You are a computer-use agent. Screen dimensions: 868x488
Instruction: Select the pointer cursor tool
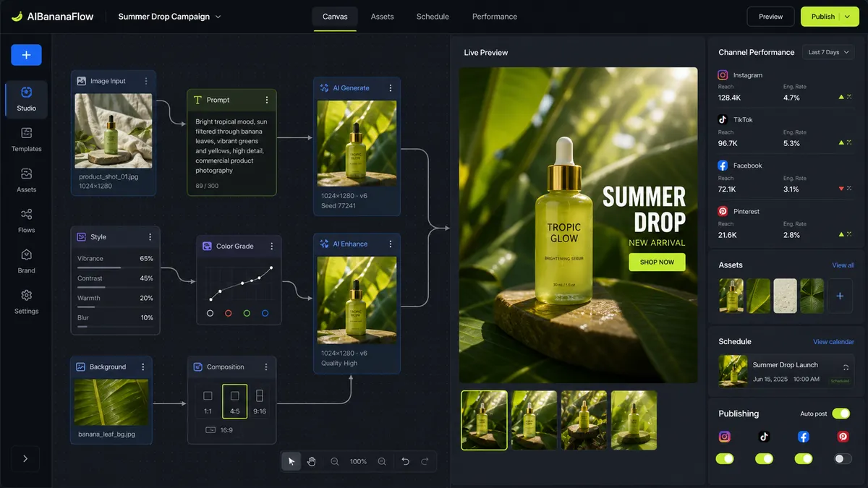291,461
